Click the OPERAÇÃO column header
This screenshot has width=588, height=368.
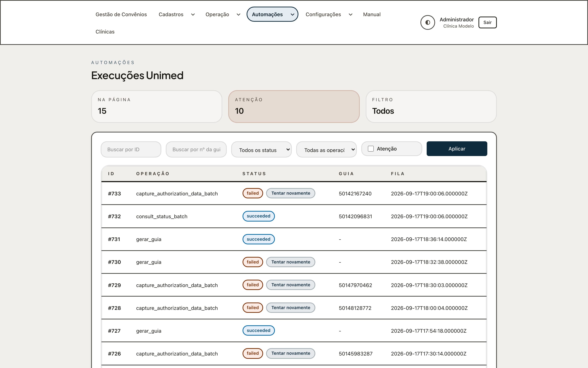click(x=153, y=174)
